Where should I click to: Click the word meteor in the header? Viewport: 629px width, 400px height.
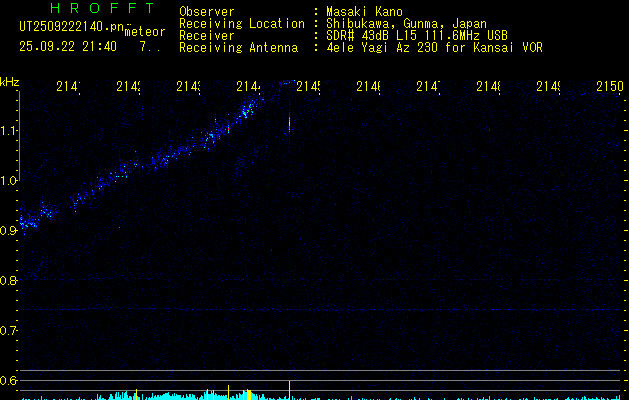(x=145, y=32)
